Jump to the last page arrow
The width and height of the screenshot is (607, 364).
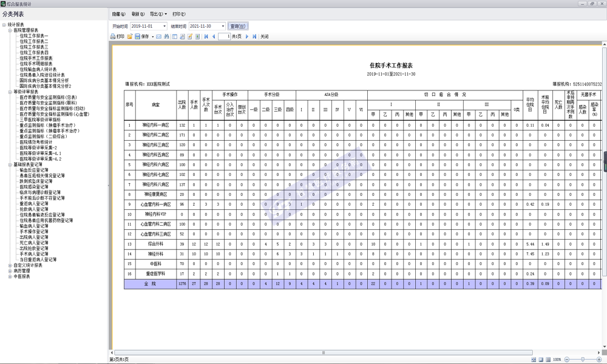click(254, 36)
